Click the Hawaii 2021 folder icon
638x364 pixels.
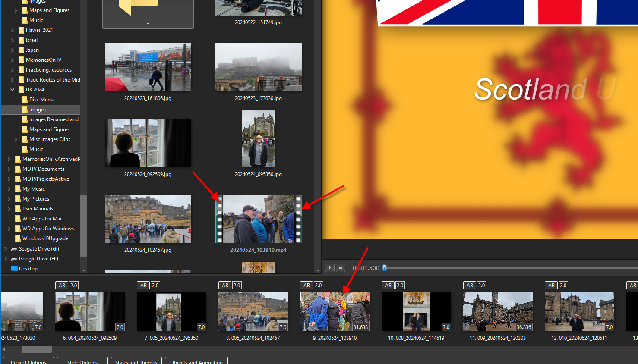click(x=21, y=30)
